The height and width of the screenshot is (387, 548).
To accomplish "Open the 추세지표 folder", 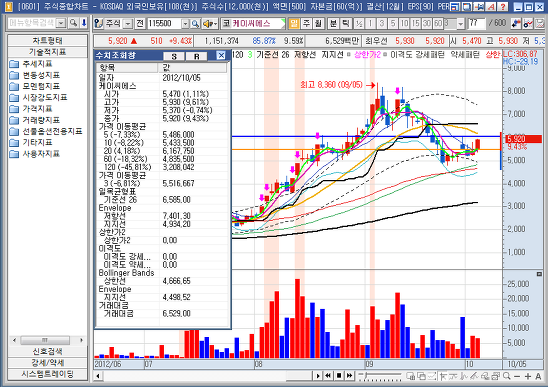I will tap(31, 64).
